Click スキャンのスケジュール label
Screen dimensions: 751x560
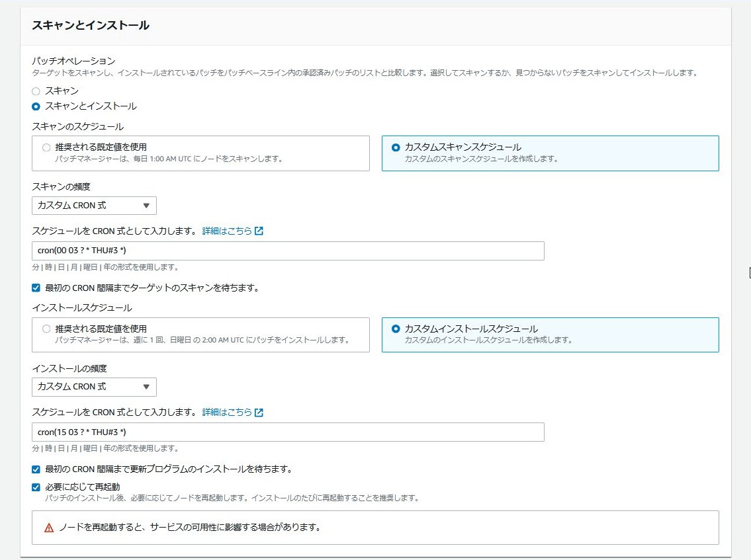point(77,126)
